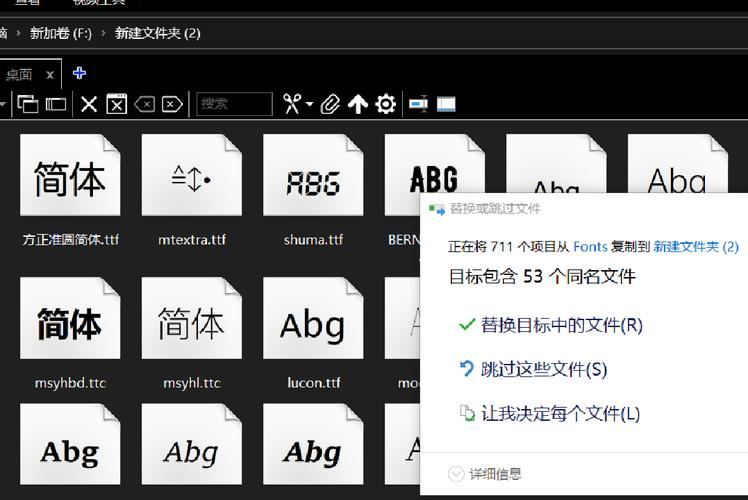Click the lucon.ttf file name
Screen dimensions: 748x500
[313, 383]
